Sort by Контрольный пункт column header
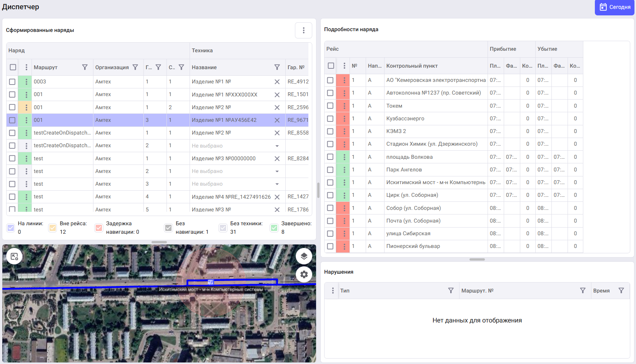This screenshot has width=636, height=364. tap(412, 66)
